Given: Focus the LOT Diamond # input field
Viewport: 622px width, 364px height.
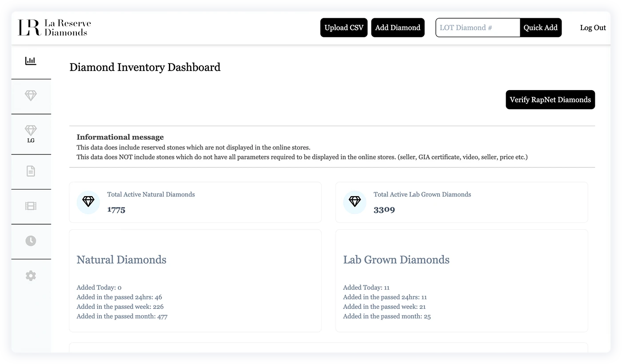Looking at the screenshot, I should pos(478,28).
